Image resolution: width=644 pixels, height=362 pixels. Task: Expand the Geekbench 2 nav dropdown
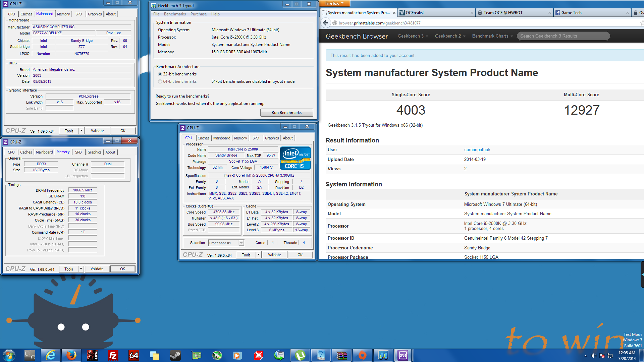[450, 36]
